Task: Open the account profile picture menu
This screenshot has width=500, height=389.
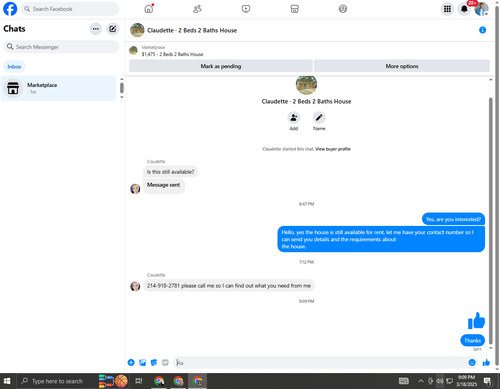Action: point(481,9)
